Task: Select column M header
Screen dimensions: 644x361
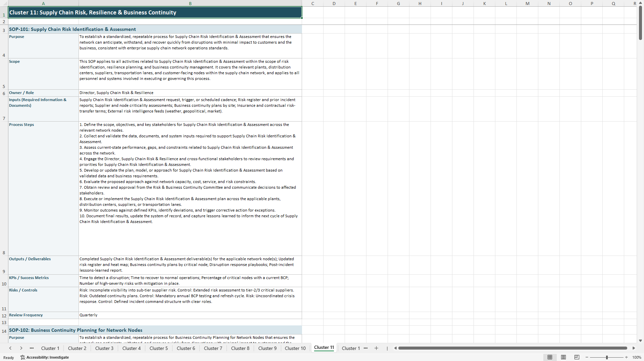Action: click(527, 3)
